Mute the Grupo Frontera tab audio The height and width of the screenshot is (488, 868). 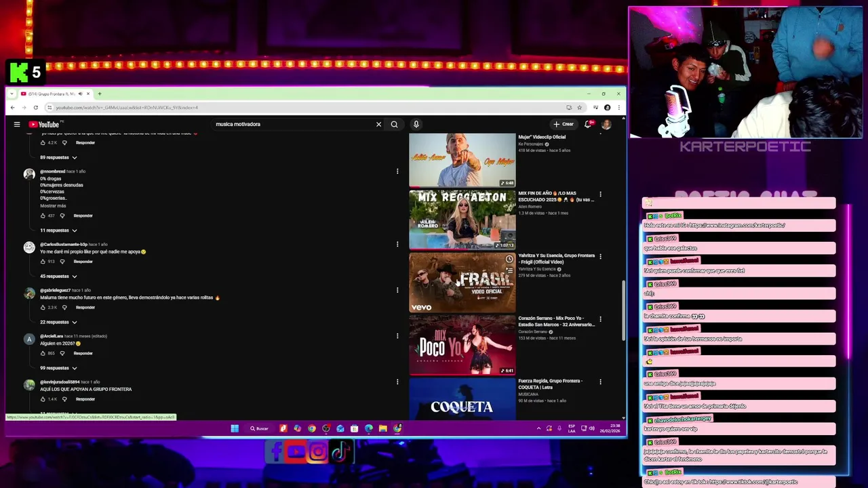tap(80, 94)
